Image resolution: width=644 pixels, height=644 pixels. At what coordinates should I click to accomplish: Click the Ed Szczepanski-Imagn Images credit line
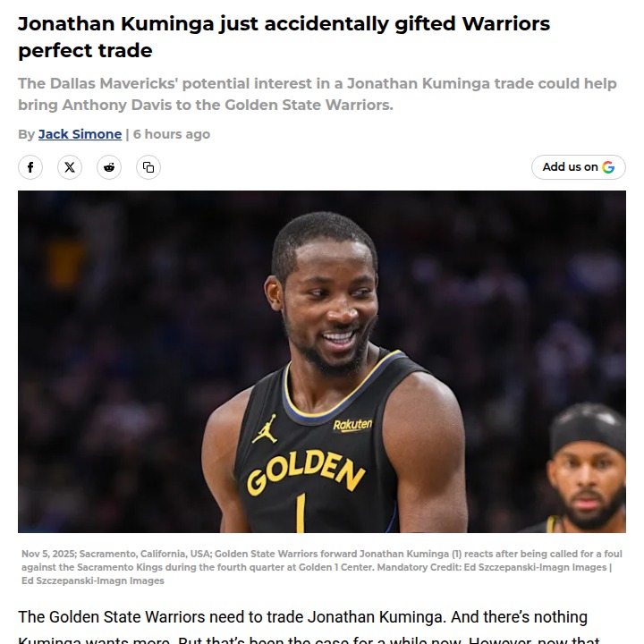(x=92, y=580)
